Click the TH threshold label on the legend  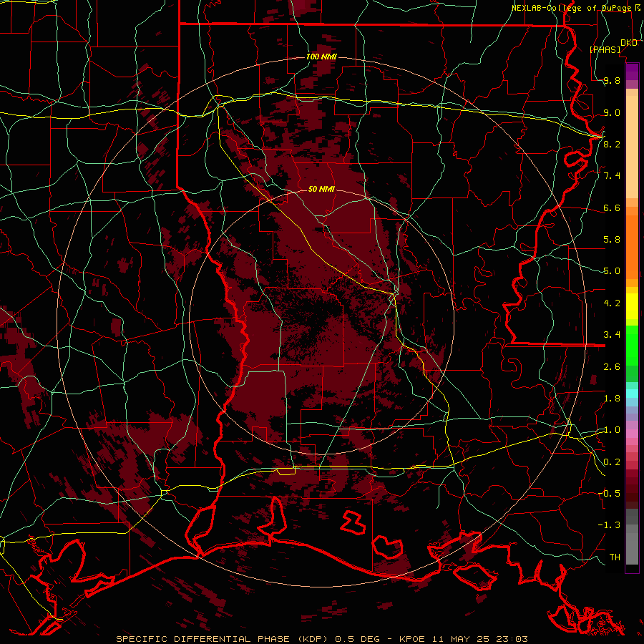(x=615, y=557)
